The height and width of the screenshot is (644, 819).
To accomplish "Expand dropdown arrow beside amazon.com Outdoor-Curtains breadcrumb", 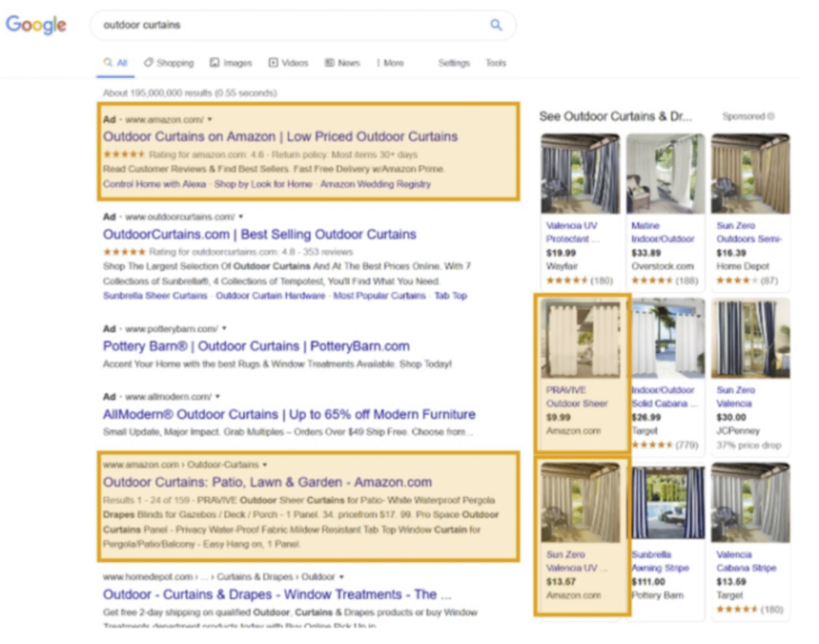I will pos(265,464).
